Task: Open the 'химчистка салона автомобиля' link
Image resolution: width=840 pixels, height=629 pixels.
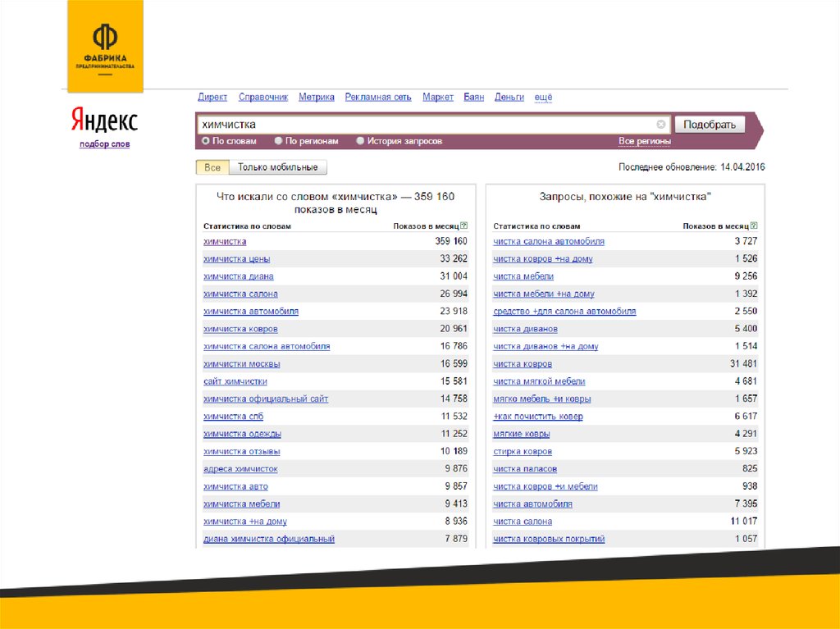Action: [267, 346]
